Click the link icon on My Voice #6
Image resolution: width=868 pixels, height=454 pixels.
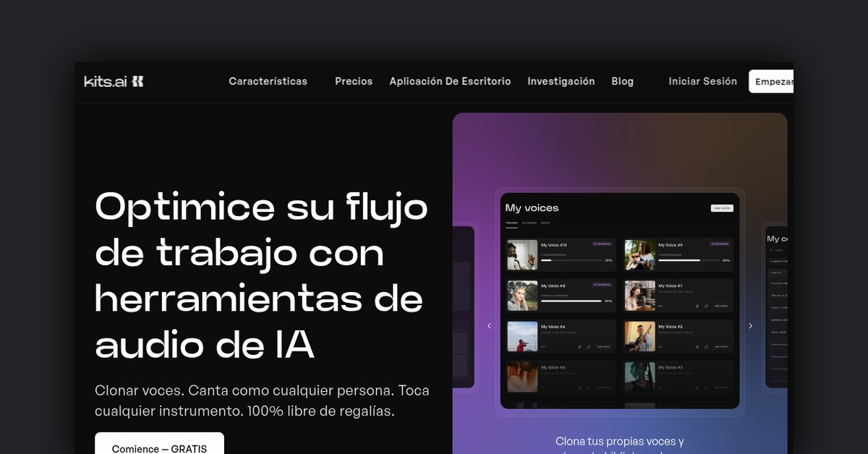coord(589,347)
